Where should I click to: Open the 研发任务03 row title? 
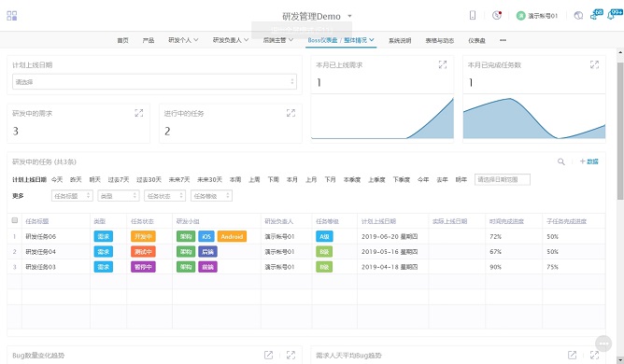(x=40, y=267)
